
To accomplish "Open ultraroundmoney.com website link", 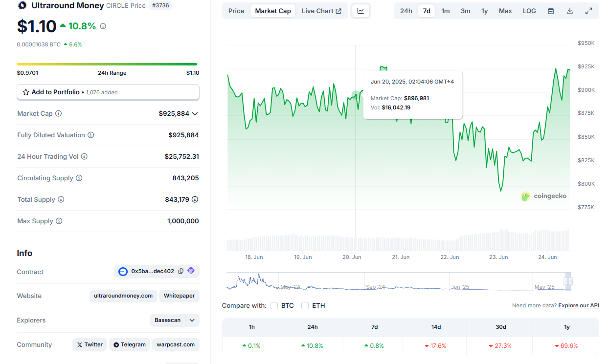I will (x=123, y=296).
